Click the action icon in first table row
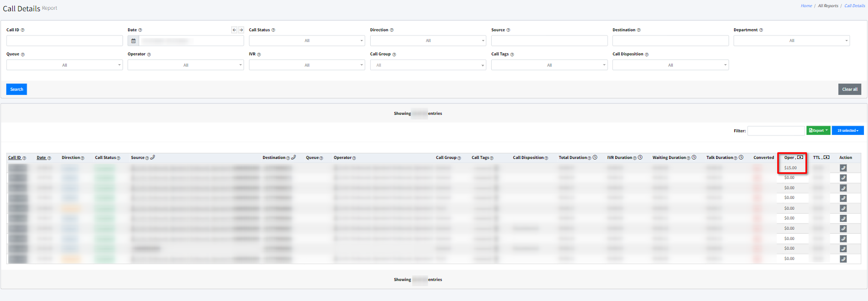Viewport: 868px width, 301px height. [843, 168]
